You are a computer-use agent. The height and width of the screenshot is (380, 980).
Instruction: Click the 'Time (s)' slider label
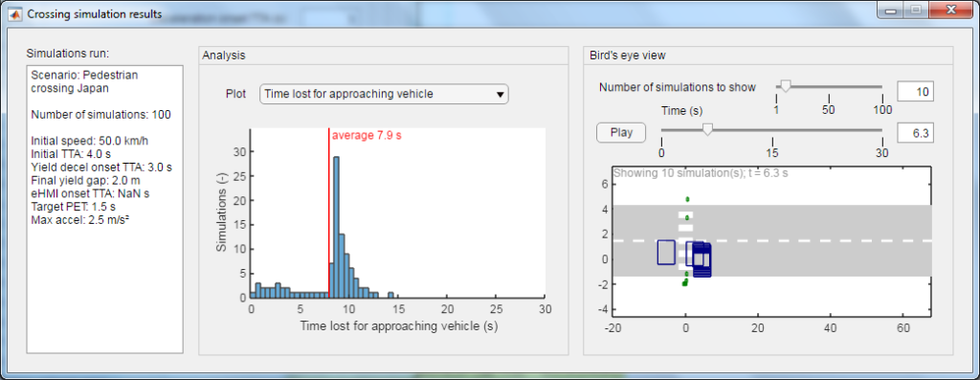point(681,111)
